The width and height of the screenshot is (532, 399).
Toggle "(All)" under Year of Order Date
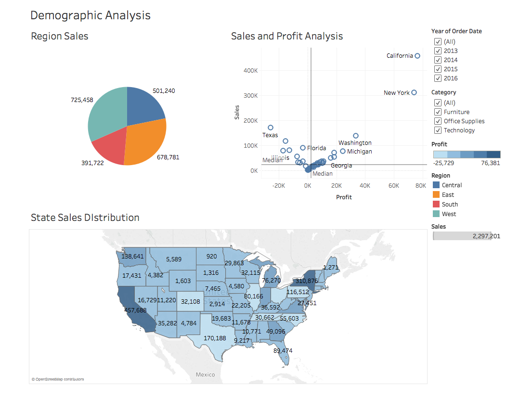click(438, 41)
